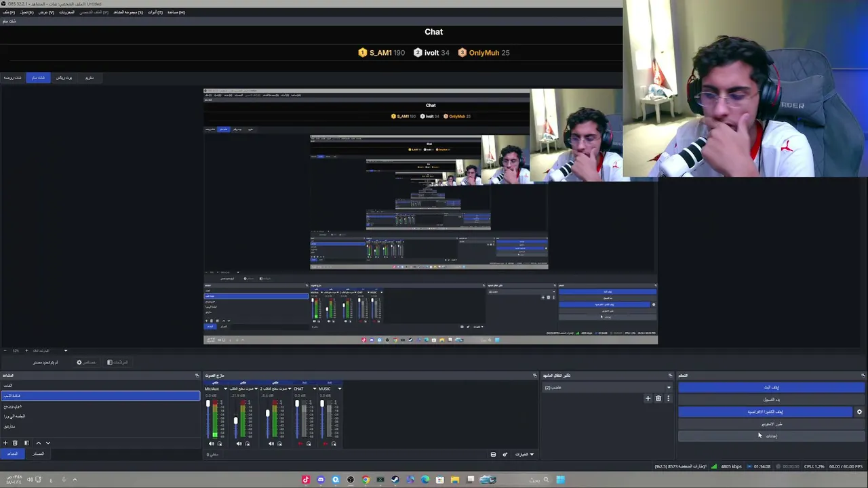
Task: Click S_AM1 190 in the chat leaderboard
Action: click(x=382, y=53)
